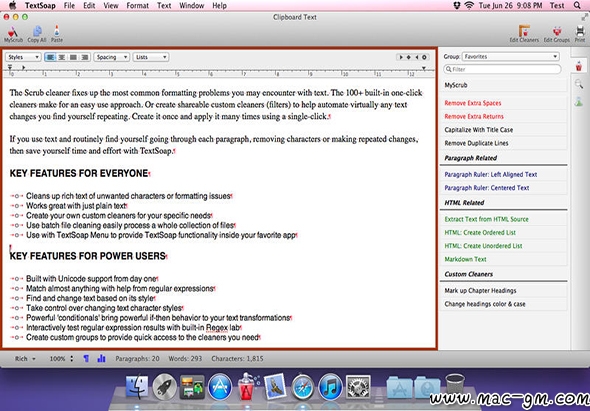The image size is (590, 411).
Task: Apply Paragraph Ruler: Left Aligned Text
Action: [x=503, y=174]
